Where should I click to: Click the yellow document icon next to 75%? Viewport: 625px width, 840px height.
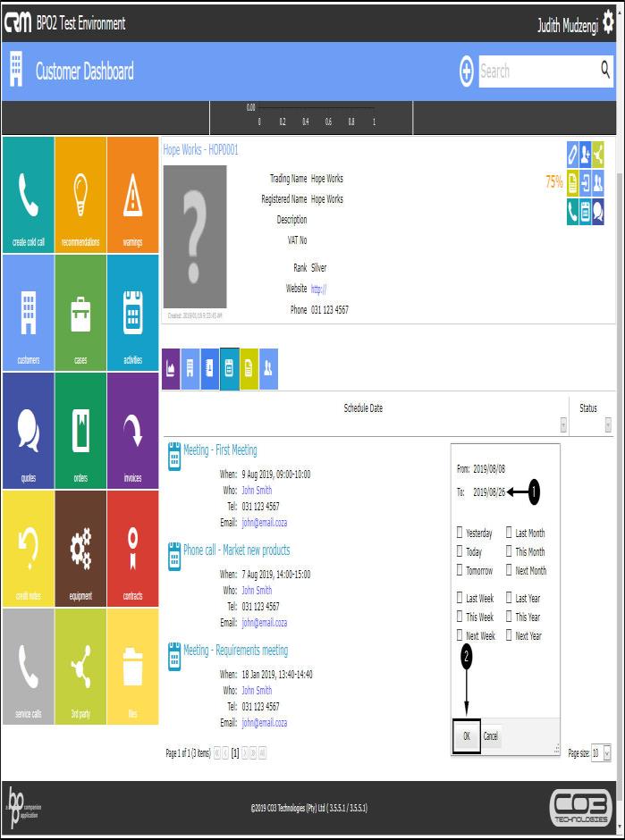pyautogui.click(x=572, y=184)
